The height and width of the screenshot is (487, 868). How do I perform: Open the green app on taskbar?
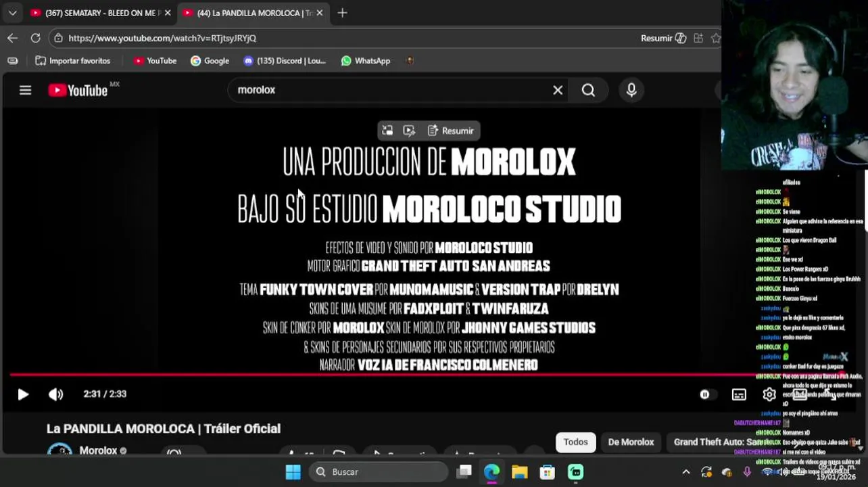pos(575,472)
